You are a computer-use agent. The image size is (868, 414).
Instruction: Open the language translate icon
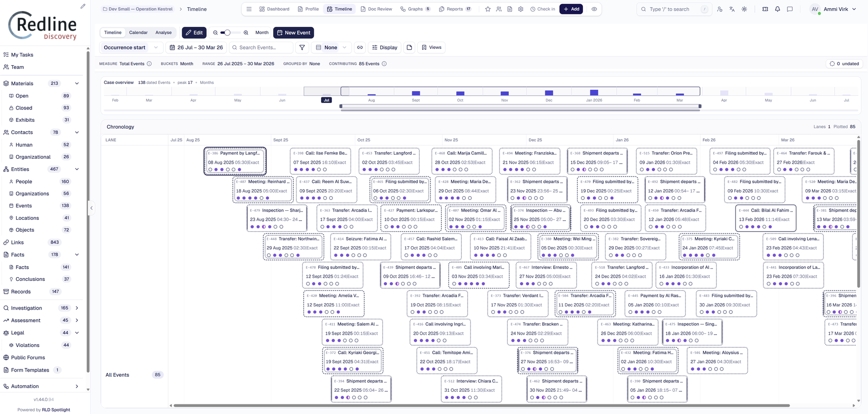coord(732,9)
